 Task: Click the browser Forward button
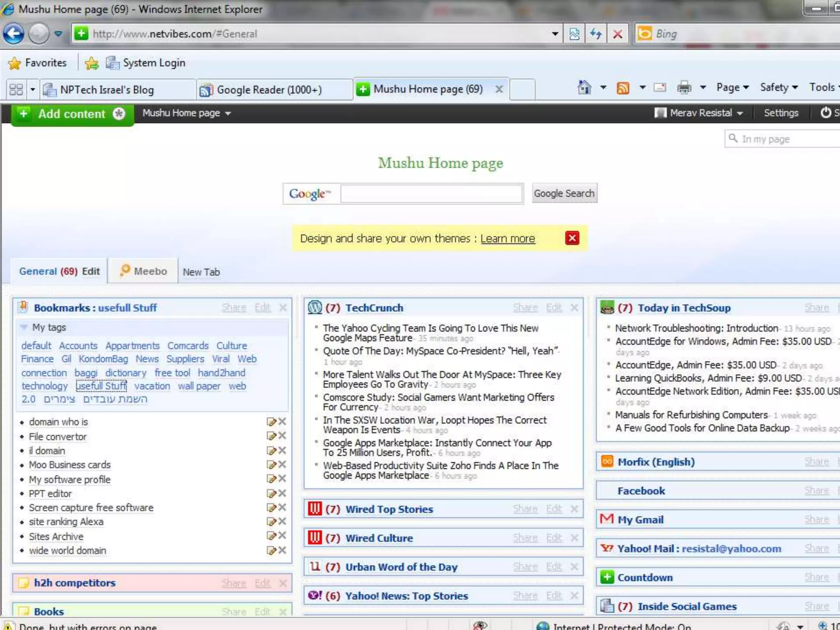point(39,34)
